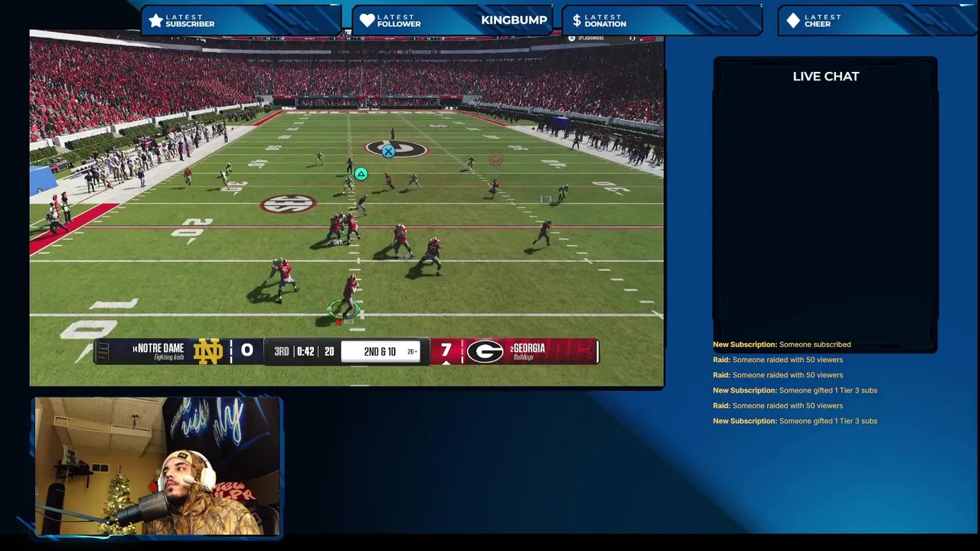Click the Fighting Irish subtitle
Screen dimensions: 980x551
tap(168, 357)
